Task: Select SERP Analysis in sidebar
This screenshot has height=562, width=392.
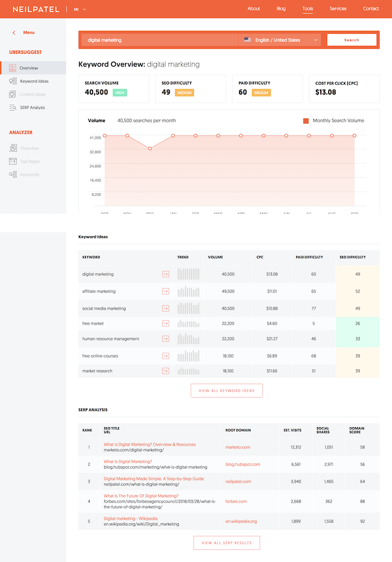Action: [x=32, y=107]
